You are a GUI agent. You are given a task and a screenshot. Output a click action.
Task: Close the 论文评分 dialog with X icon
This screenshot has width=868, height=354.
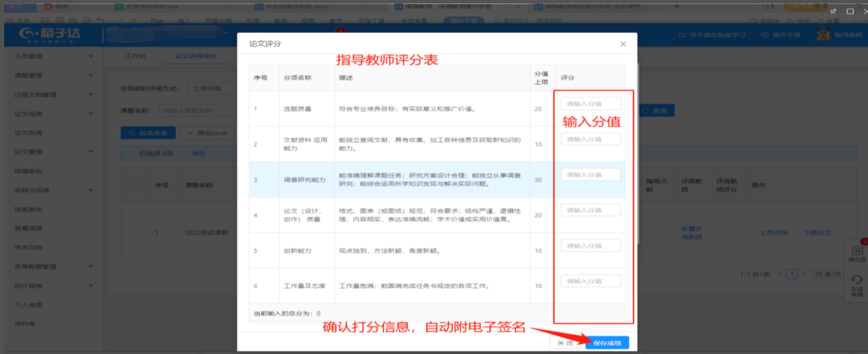(623, 44)
